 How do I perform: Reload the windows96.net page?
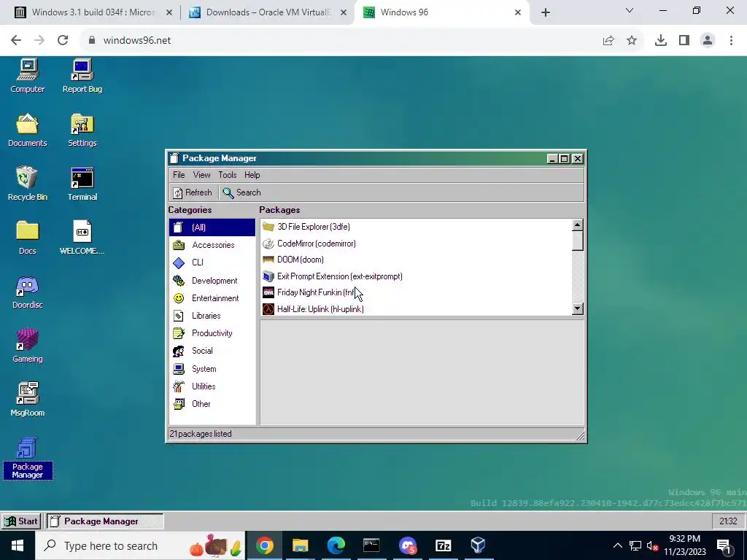[x=63, y=40]
